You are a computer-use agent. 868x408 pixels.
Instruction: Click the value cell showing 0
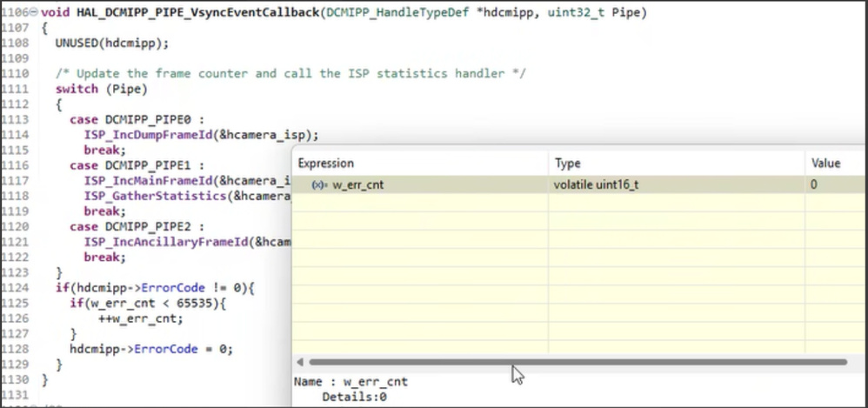pyautogui.click(x=814, y=185)
